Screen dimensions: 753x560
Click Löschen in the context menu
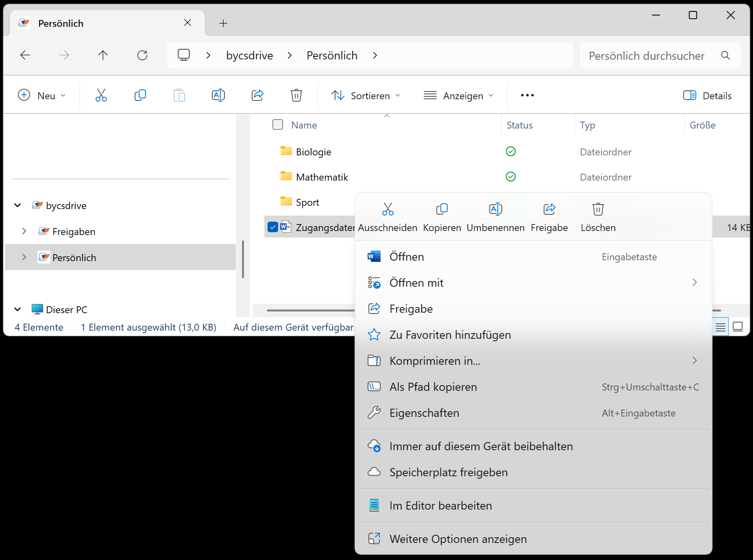click(x=598, y=217)
